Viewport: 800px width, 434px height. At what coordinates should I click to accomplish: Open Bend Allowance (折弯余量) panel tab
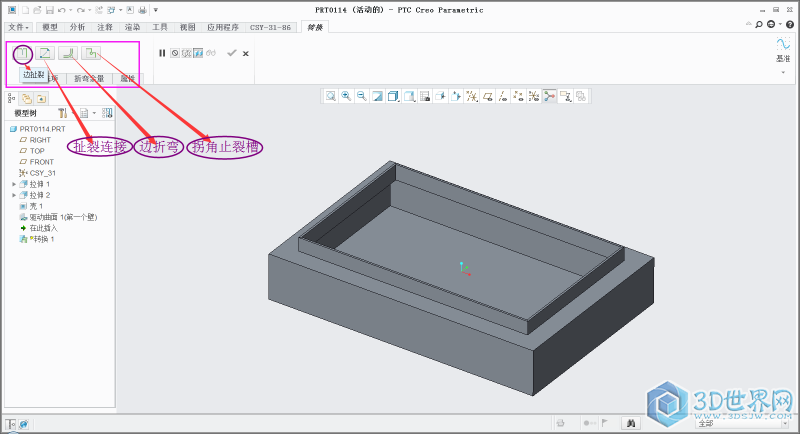pyautogui.click(x=89, y=79)
